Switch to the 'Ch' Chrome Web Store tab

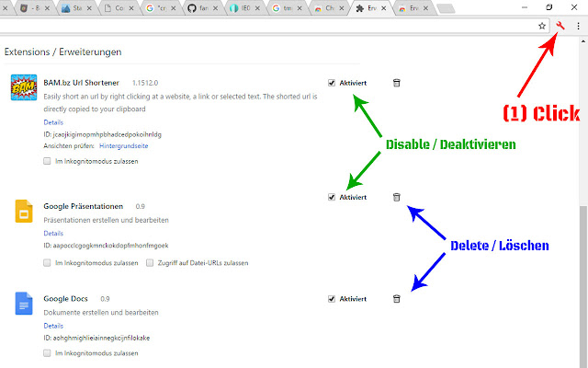click(x=328, y=8)
